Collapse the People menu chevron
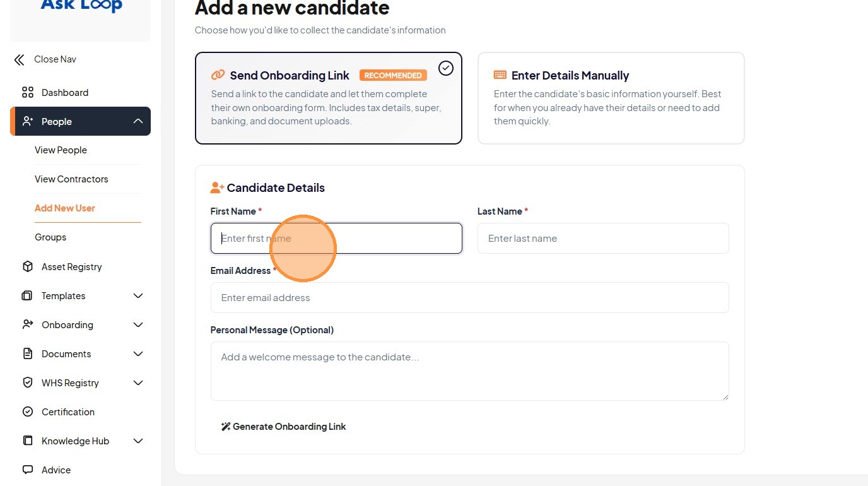868x486 pixels. click(x=138, y=122)
